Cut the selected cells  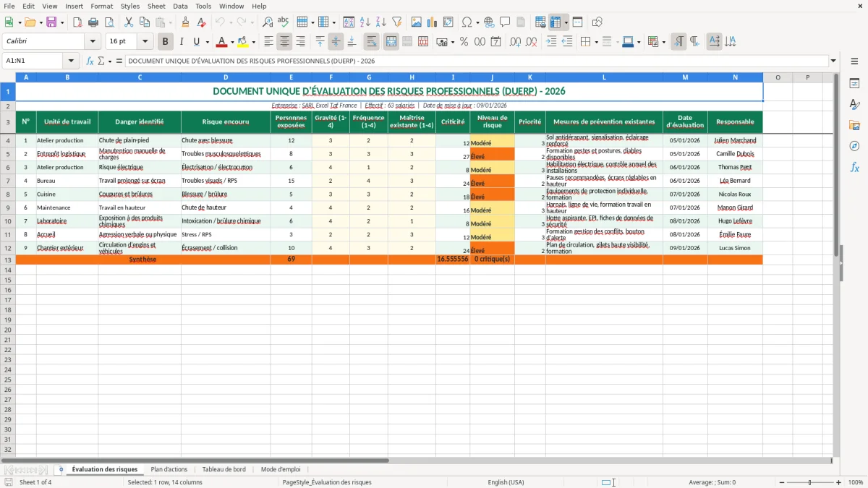click(x=129, y=22)
